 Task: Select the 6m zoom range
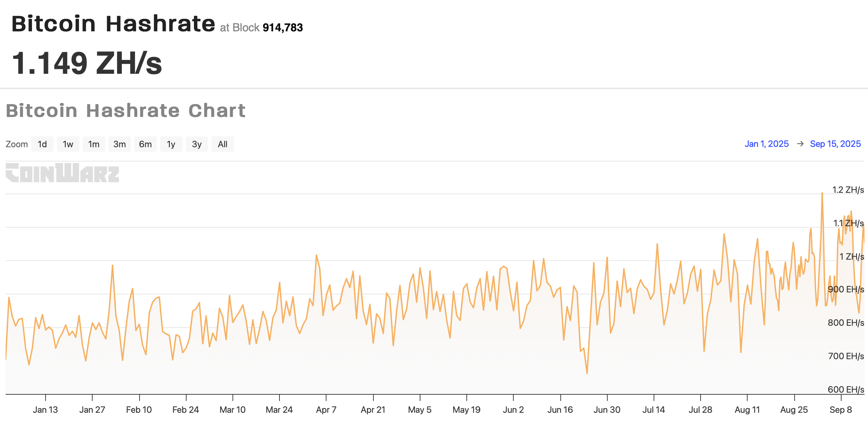pos(145,144)
